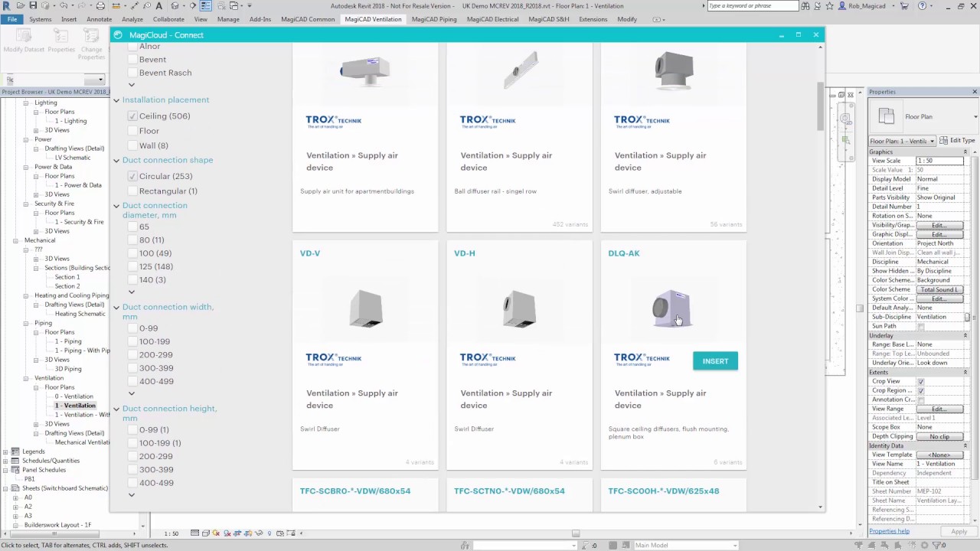Collapse the Duct connection height section

point(116,409)
